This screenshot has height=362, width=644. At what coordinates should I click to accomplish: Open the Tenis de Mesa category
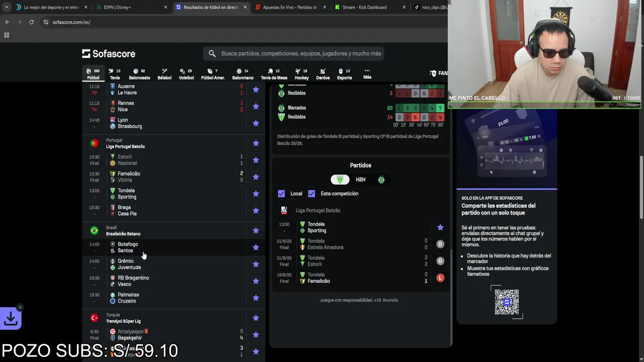(x=274, y=74)
